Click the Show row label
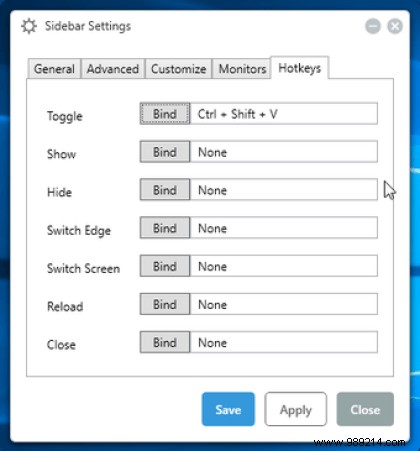This screenshot has width=420, height=451. click(x=61, y=154)
